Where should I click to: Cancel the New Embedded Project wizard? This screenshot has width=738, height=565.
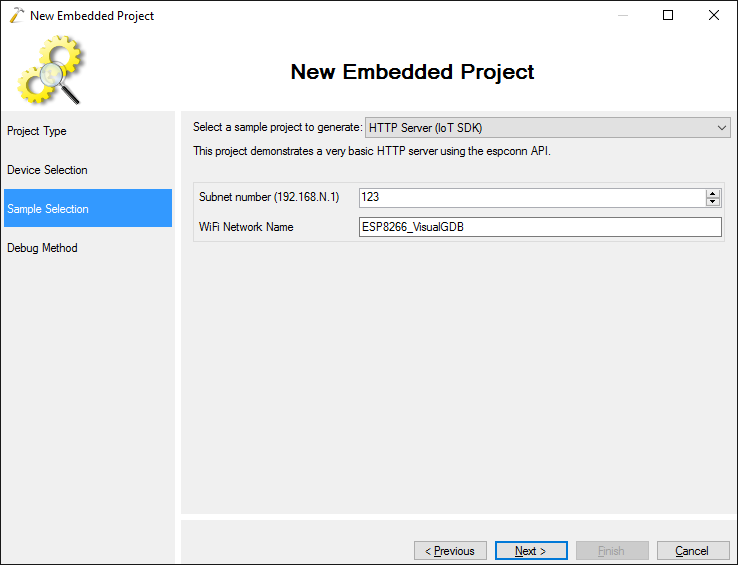click(x=693, y=550)
